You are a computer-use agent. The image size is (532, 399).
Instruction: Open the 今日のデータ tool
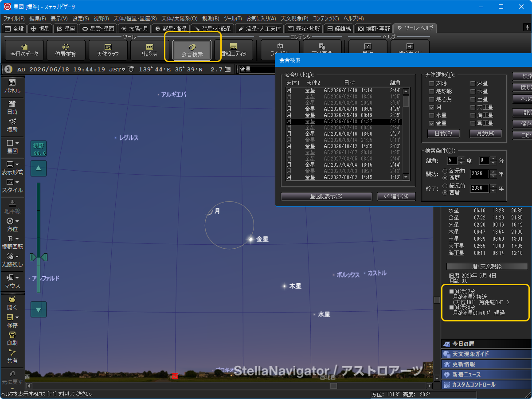(x=24, y=50)
